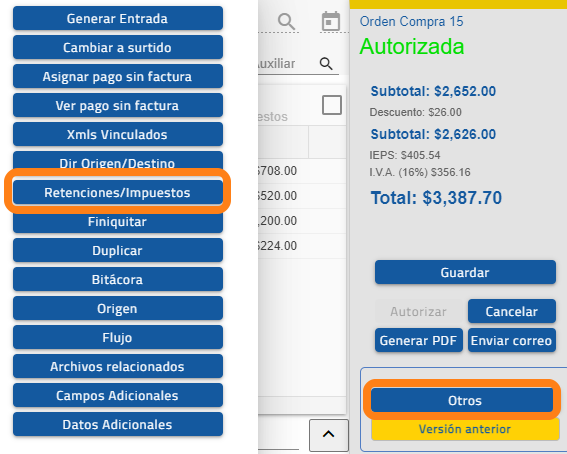The height and width of the screenshot is (454, 567).
Task: Click the Descuento: $26.00 line
Action: click(415, 112)
